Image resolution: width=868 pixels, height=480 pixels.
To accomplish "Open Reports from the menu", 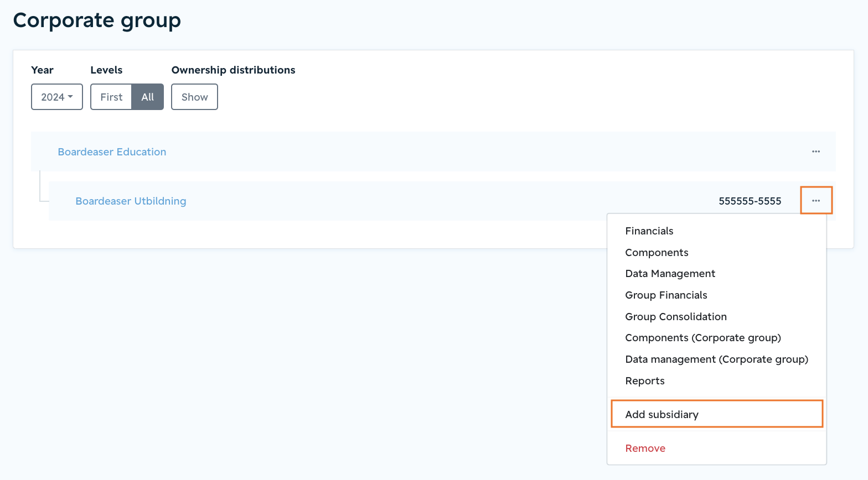I will click(717, 381).
